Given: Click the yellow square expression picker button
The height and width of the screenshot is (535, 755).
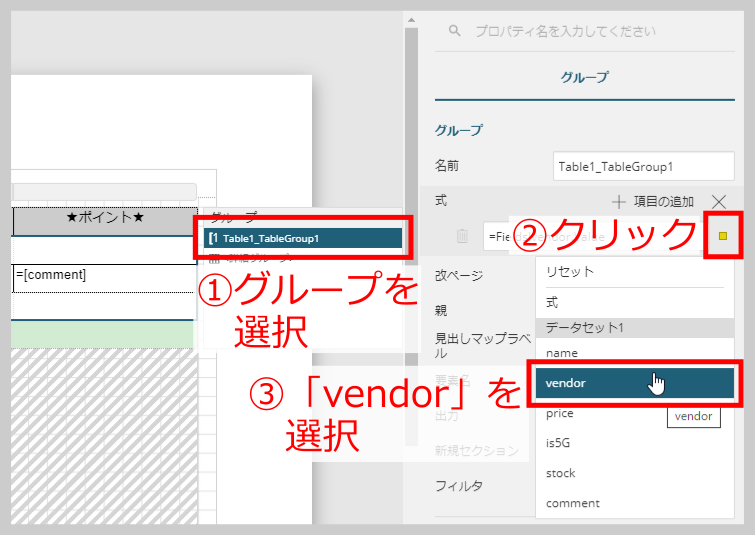Looking at the screenshot, I should pyautogui.click(x=723, y=235).
